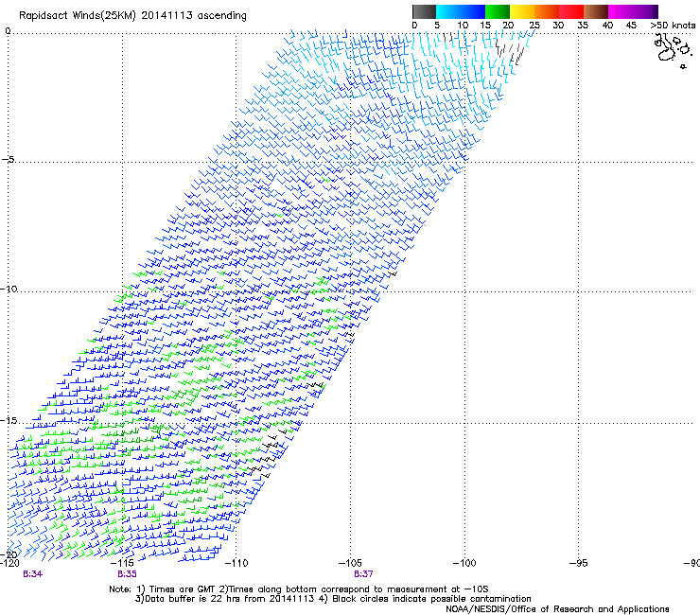Image resolution: width=700 pixels, height=615 pixels.
Task: Click the magenta 40-45 knots color band
Action: point(621,11)
